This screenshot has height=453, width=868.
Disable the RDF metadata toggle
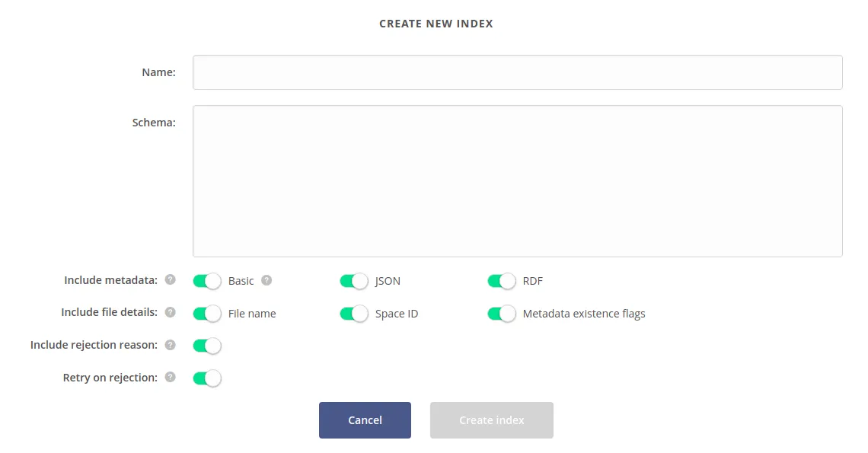tap(501, 281)
